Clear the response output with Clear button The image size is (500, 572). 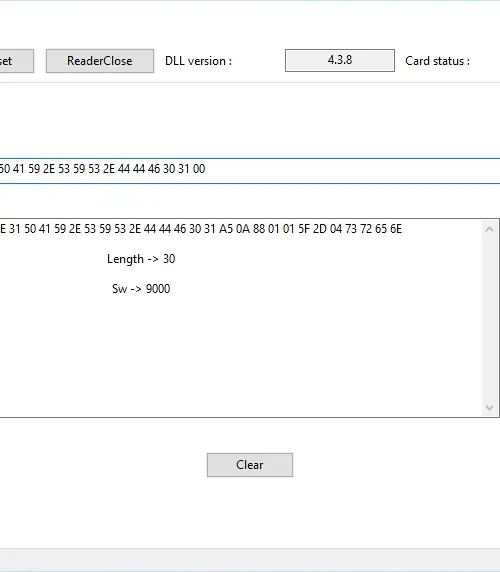(x=250, y=465)
